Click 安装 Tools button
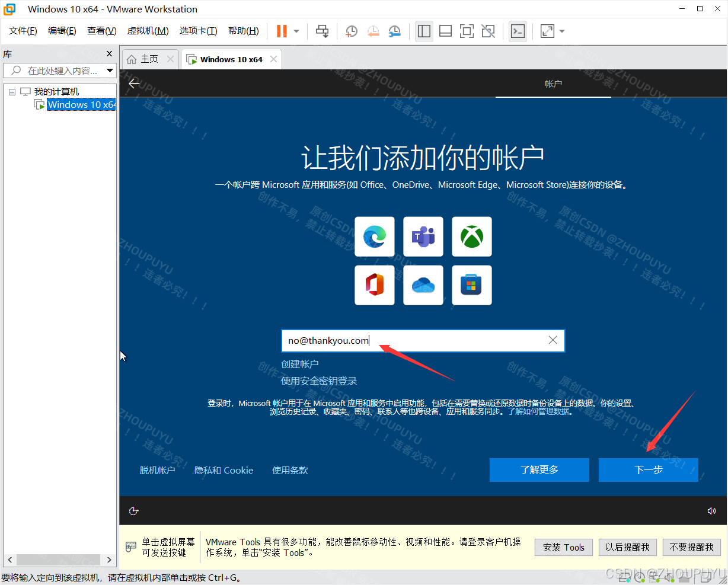The image size is (728, 585). coord(564,547)
